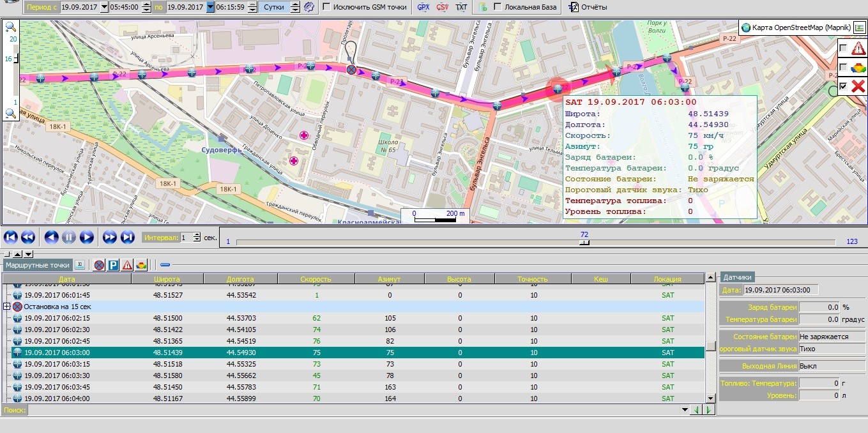This screenshot has height=433, width=868.
Task: Toggle warning triangle checkbox on map
Action: click(x=843, y=49)
